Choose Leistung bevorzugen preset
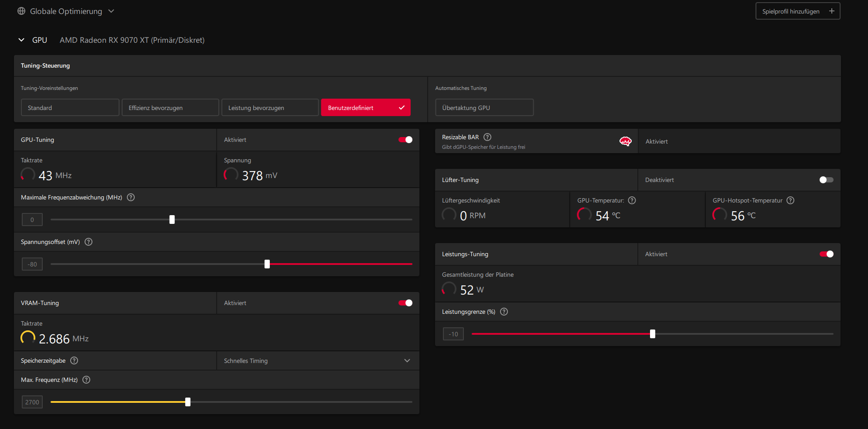This screenshot has width=868, height=429. pyautogui.click(x=270, y=107)
